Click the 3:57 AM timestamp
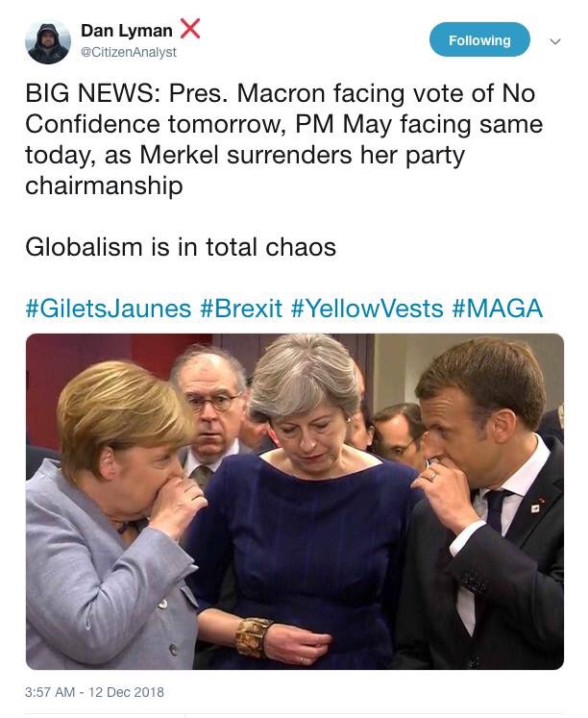 tap(57, 691)
